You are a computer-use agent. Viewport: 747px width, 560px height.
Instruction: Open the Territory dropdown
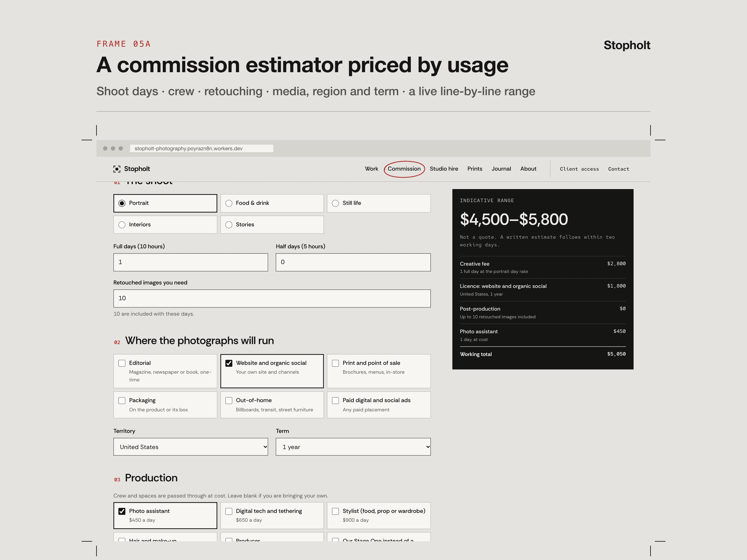click(190, 446)
